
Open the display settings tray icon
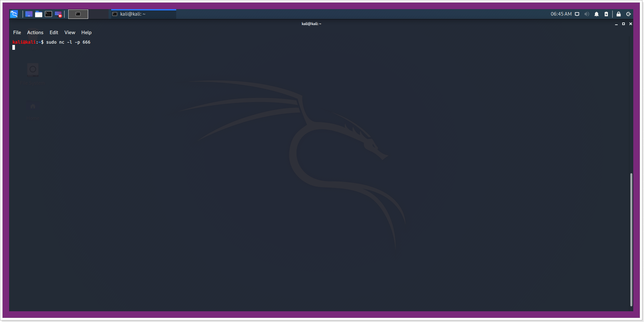tap(577, 14)
